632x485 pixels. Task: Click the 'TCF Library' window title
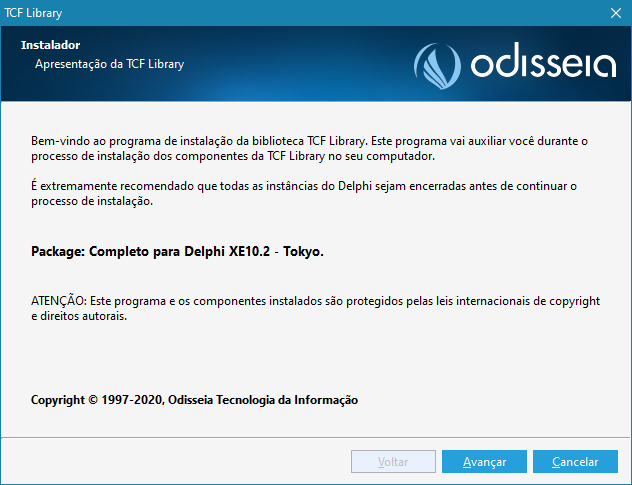tap(33, 13)
